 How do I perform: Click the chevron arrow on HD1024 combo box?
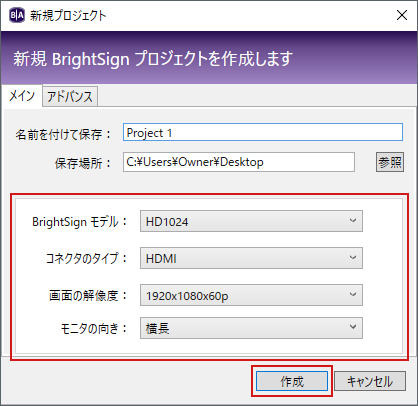point(353,221)
